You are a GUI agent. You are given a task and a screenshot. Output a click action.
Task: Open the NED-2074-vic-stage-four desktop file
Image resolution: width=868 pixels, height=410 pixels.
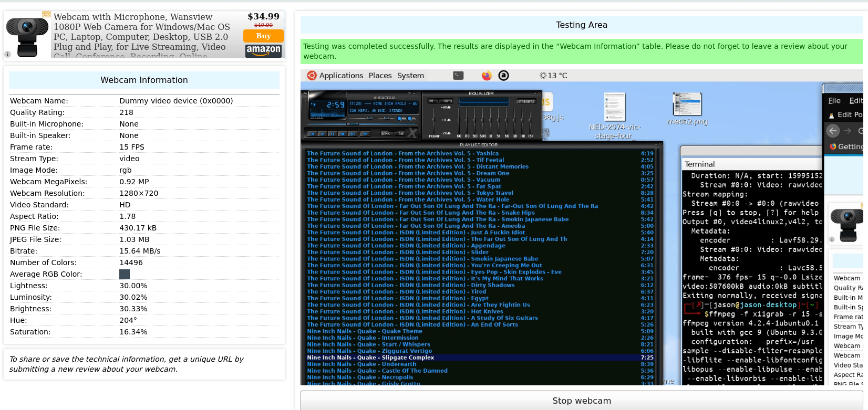[x=615, y=115]
